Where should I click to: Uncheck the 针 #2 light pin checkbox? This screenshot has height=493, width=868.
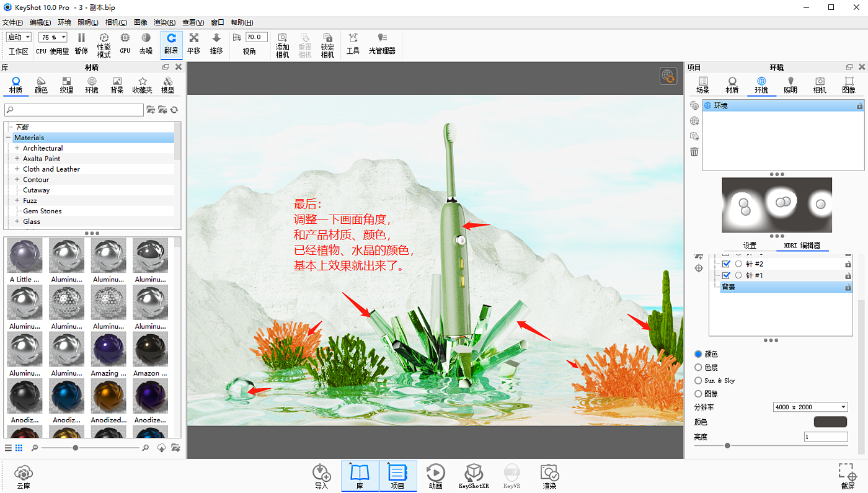pyautogui.click(x=727, y=264)
